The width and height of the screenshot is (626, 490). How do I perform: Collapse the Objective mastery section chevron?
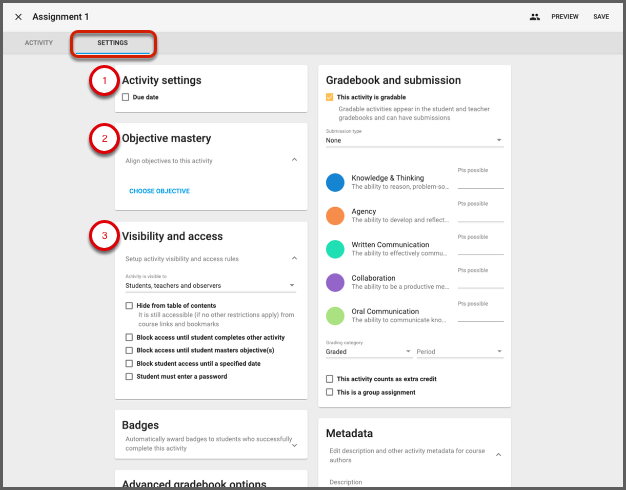pos(294,159)
